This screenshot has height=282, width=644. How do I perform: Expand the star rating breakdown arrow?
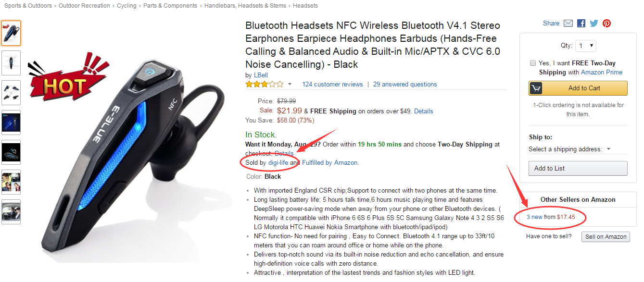pos(290,85)
